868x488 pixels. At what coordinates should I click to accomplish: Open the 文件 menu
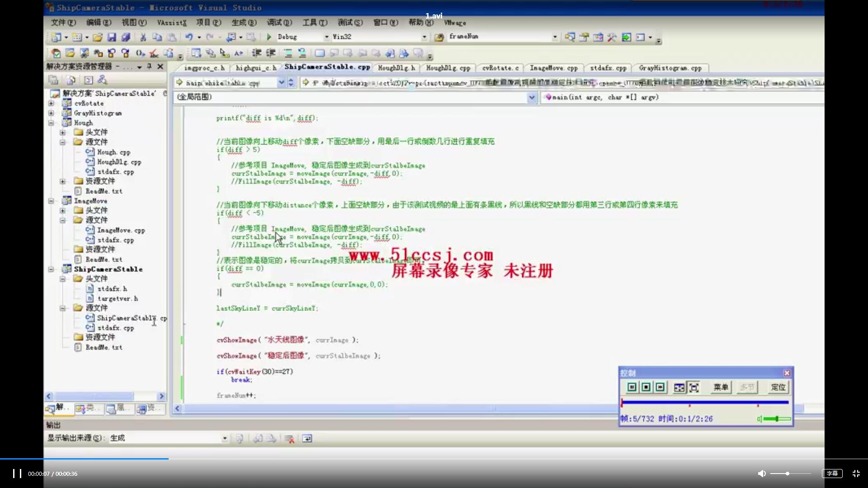pos(63,23)
